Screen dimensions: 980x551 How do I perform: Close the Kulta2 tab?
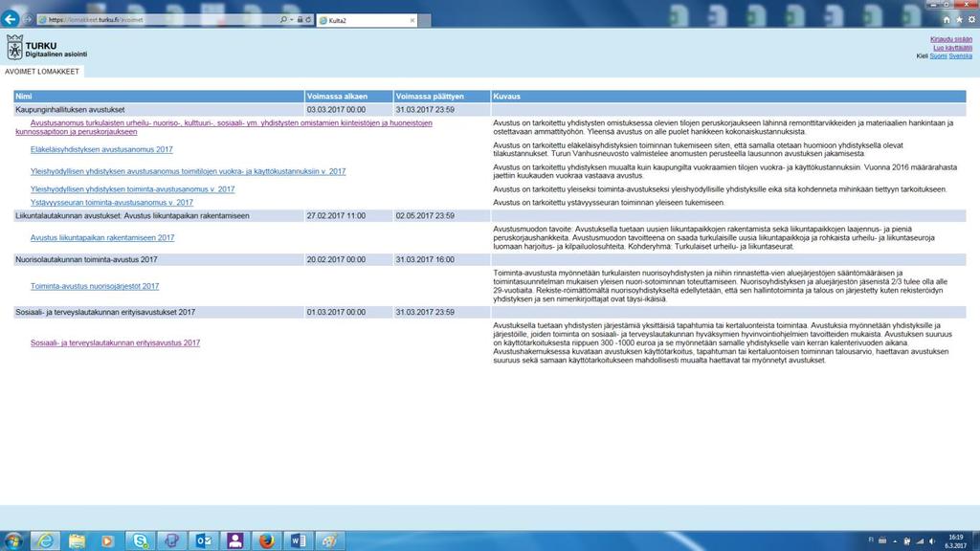tap(412, 21)
